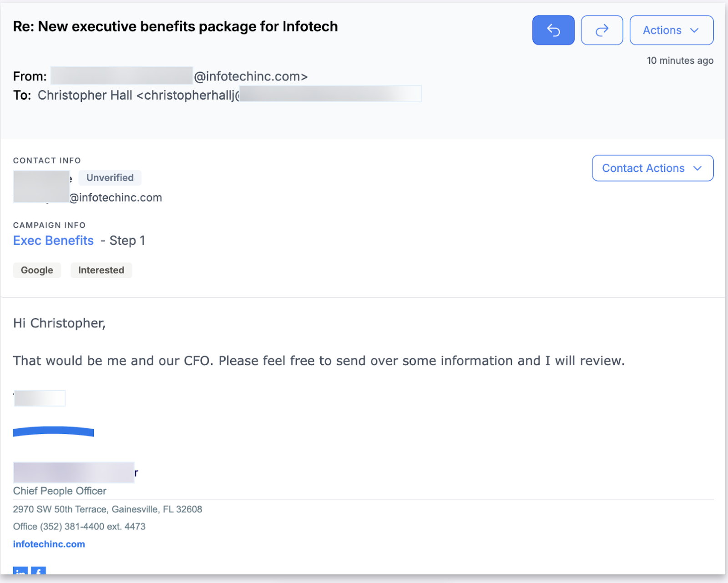This screenshot has height=583, width=728.
Task: Click the "10 minutes ago" timestamp
Action: coord(680,60)
